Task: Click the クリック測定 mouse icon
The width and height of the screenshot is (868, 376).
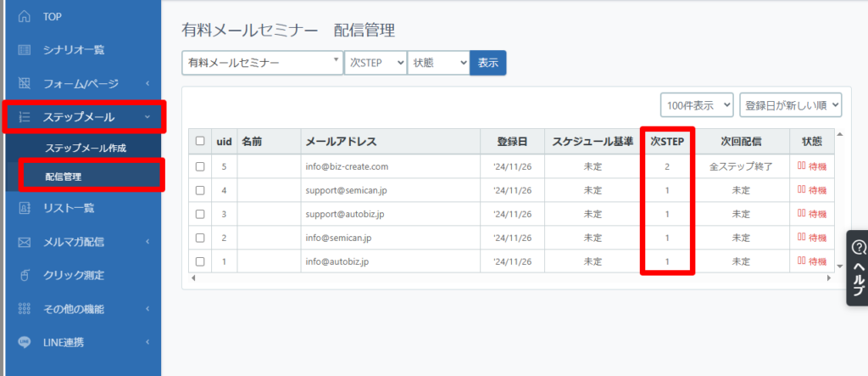Action: click(x=24, y=275)
